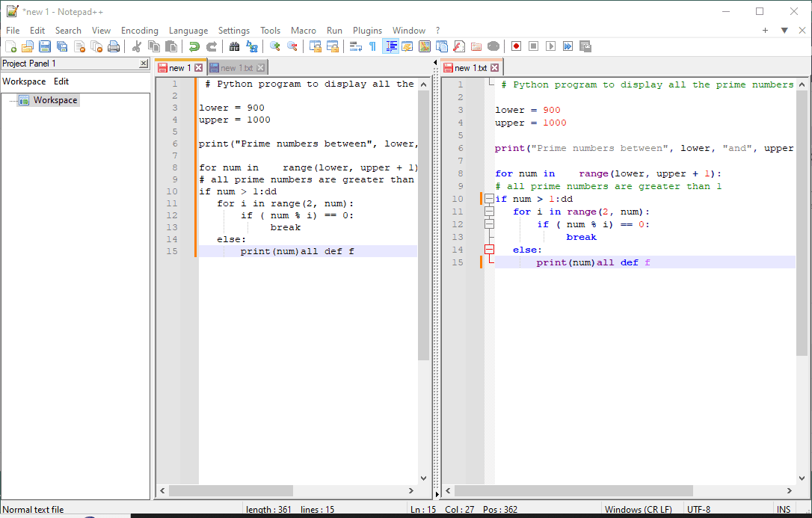The height and width of the screenshot is (518, 812).
Task: Open Workspace menu in Project Panel
Action: [x=24, y=81]
